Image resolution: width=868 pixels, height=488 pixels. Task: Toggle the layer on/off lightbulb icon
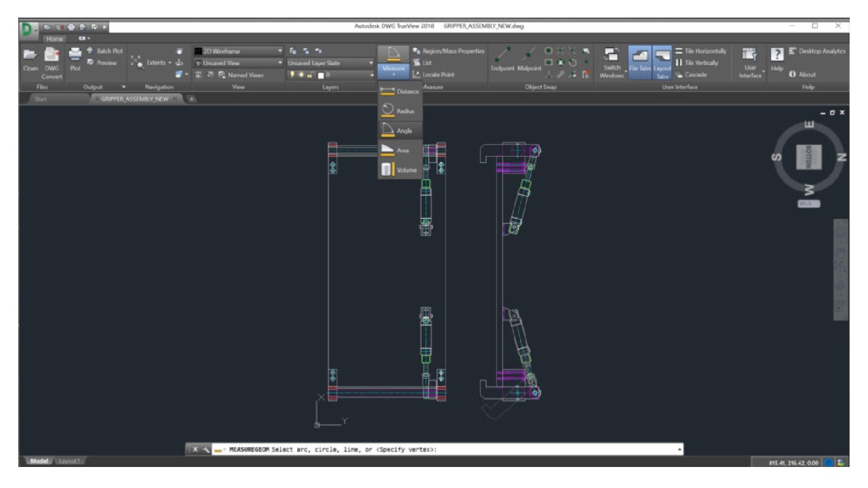tap(292, 75)
